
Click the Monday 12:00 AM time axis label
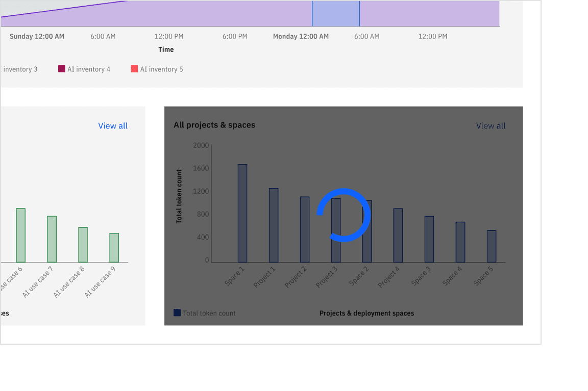click(x=301, y=37)
